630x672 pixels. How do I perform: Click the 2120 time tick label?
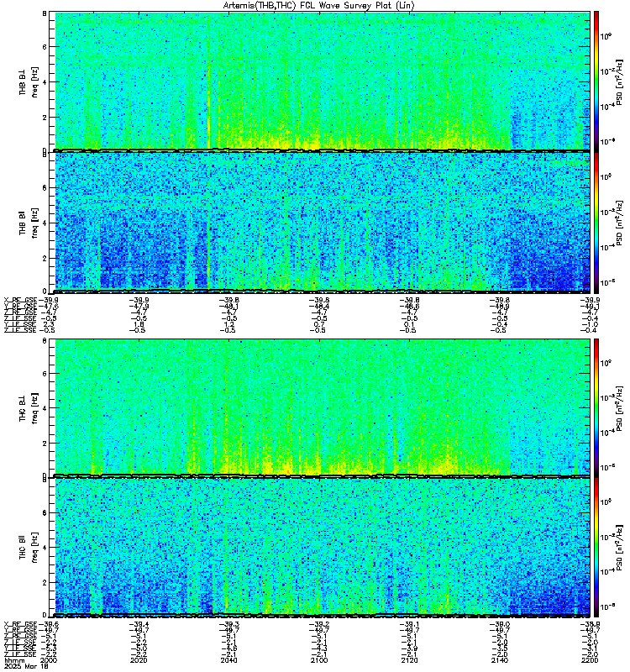click(409, 660)
